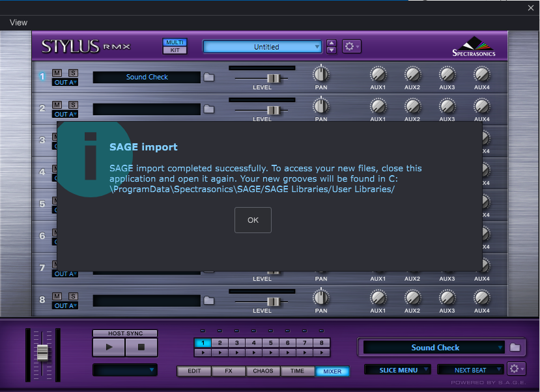The height and width of the screenshot is (392, 540).
Task: Open the SLICE MENU dropdown
Action: click(397, 370)
